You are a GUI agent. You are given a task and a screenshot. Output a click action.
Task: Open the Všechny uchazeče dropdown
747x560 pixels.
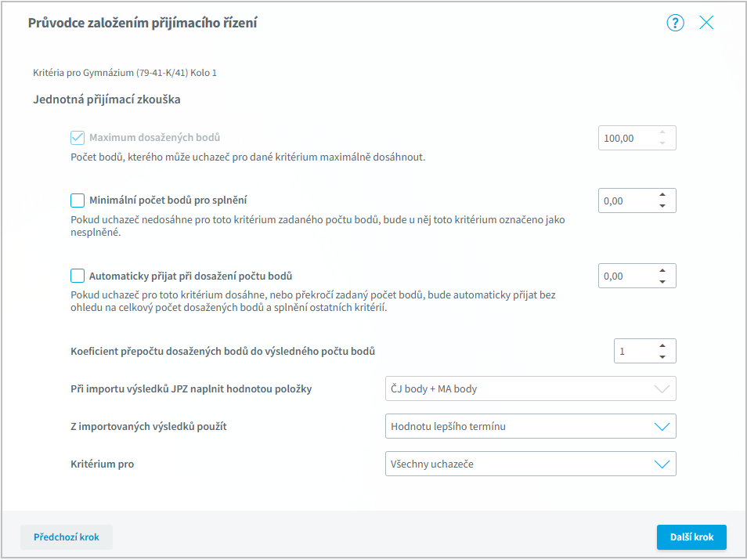tap(530, 464)
